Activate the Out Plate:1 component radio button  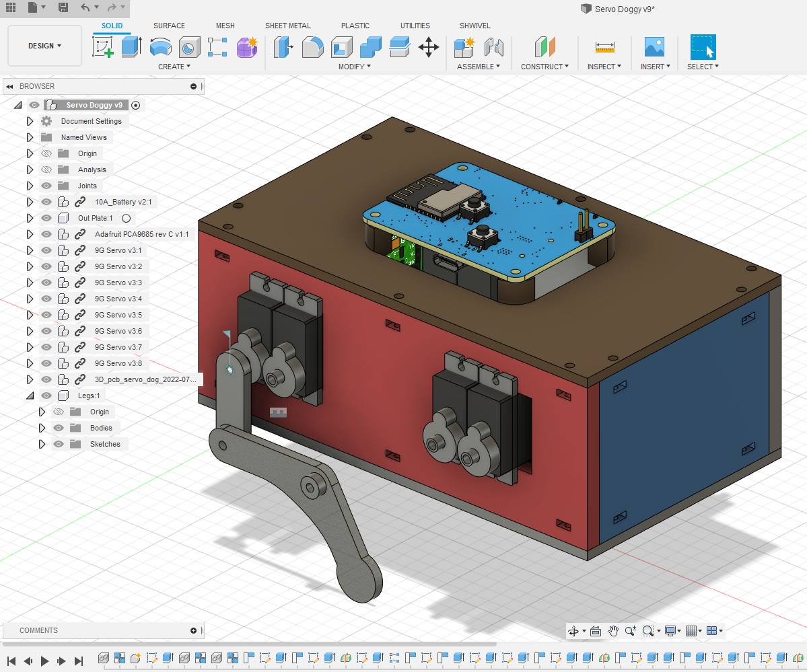[x=126, y=218]
